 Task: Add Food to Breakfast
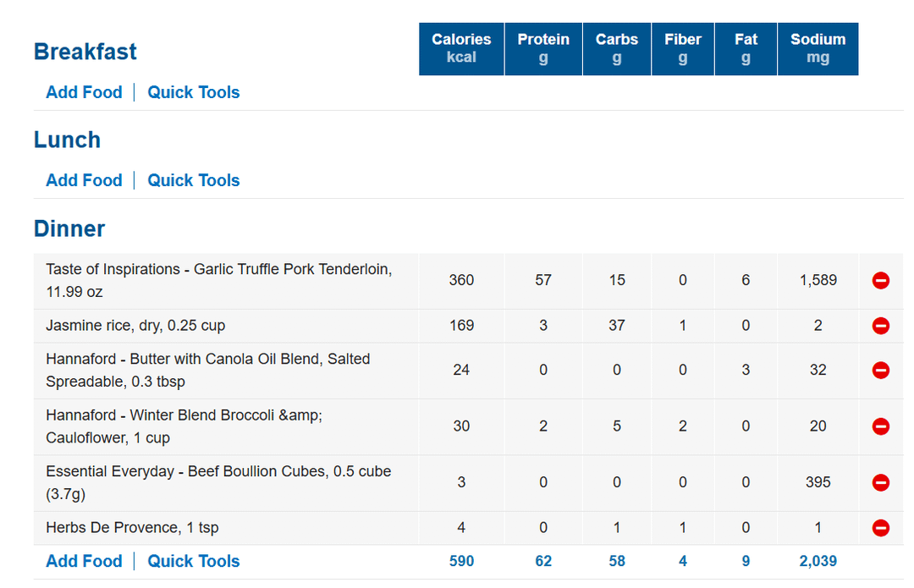(x=84, y=92)
